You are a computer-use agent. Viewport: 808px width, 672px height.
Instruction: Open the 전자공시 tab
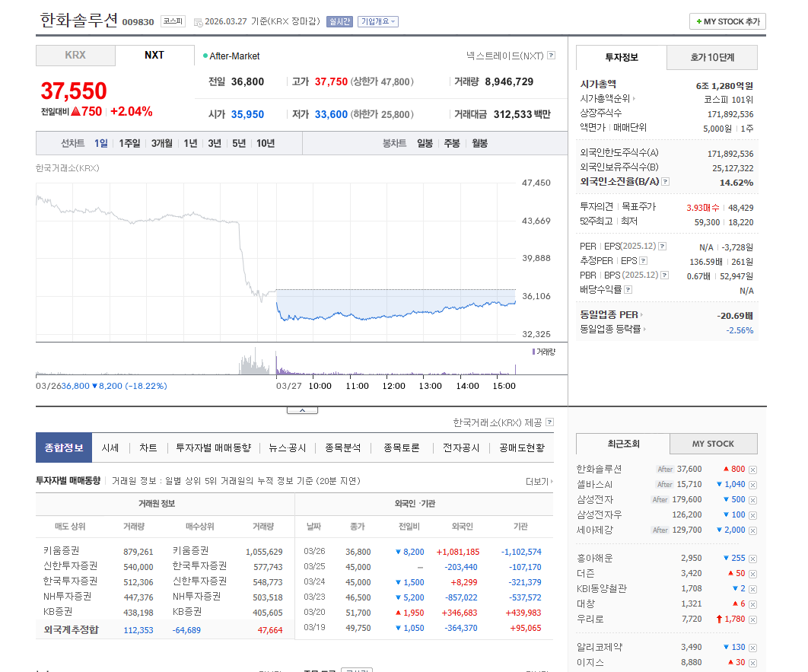click(x=461, y=447)
